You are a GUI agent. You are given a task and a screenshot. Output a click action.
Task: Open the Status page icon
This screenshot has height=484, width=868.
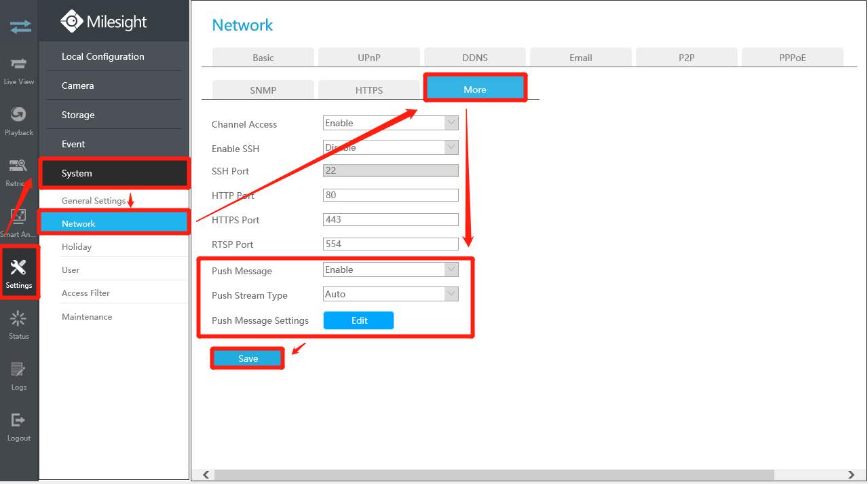coord(19,325)
